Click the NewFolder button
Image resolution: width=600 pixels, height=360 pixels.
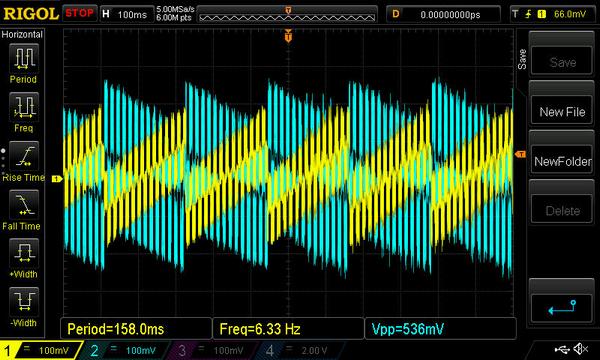click(562, 161)
